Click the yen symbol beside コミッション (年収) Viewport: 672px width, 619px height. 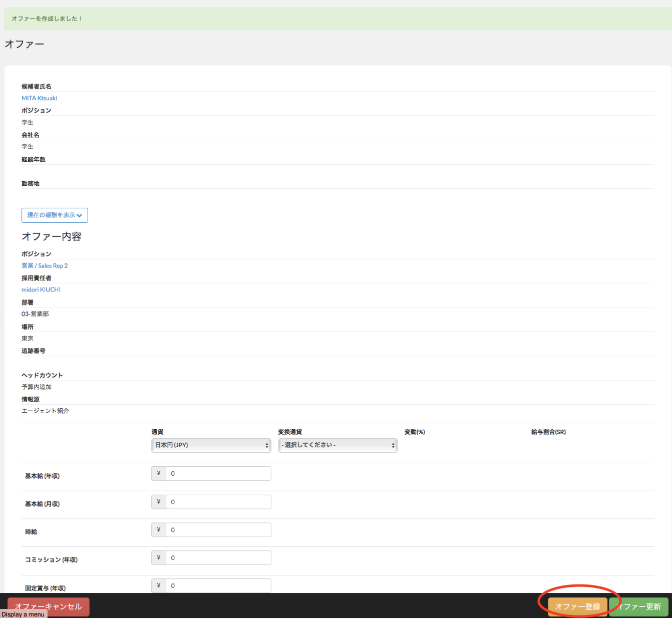(x=159, y=557)
